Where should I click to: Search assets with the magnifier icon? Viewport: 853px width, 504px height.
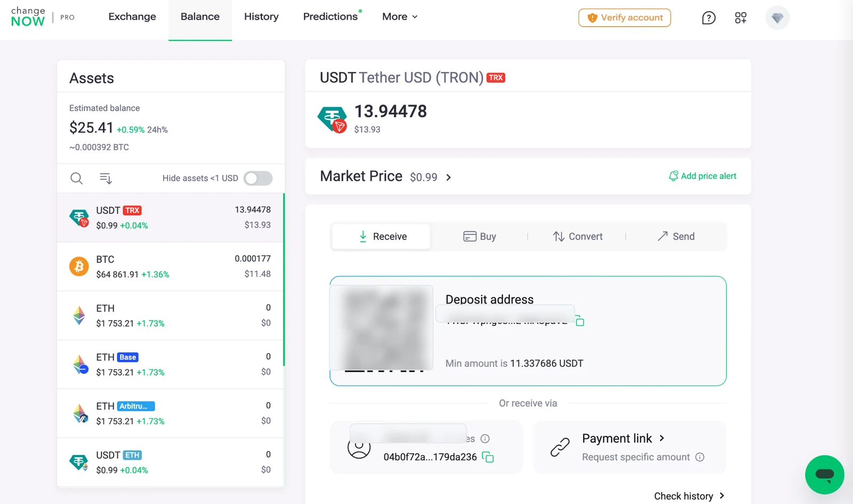pyautogui.click(x=77, y=178)
